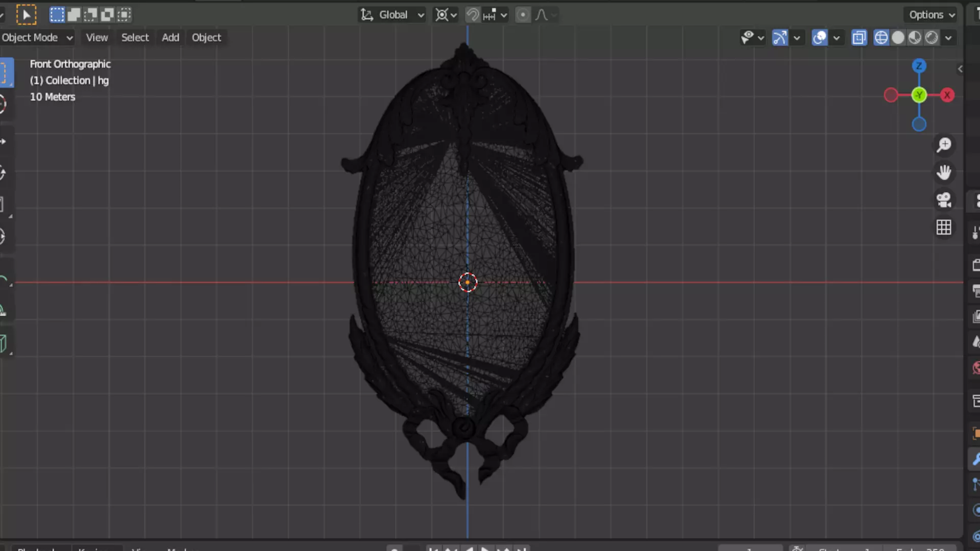Choose the extend selection mode icon
Viewport: 980px width, 551px height.
tap(73, 15)
